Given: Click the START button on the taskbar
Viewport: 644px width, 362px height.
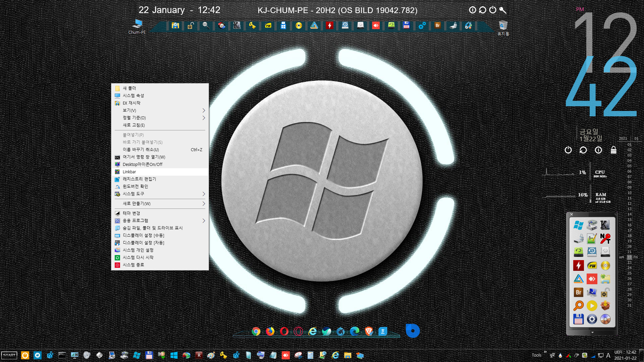Looking at the screenshot, I should (x=9, y=355).
